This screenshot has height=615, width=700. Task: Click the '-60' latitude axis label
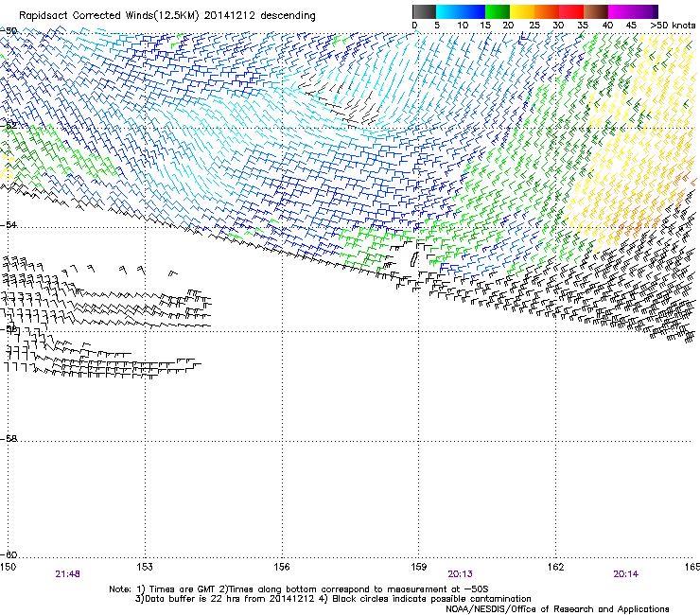pos(9,554)
